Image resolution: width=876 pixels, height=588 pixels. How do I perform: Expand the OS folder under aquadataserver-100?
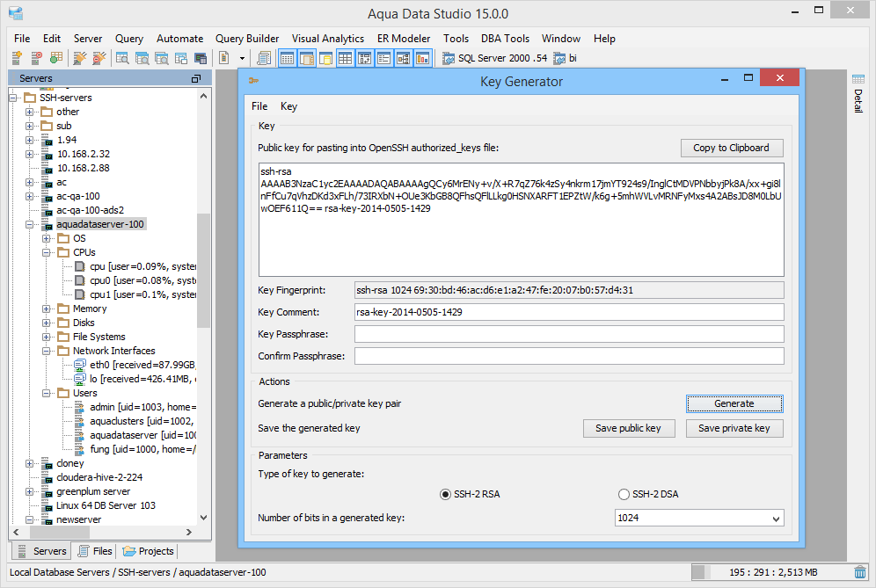pos(46,238)
